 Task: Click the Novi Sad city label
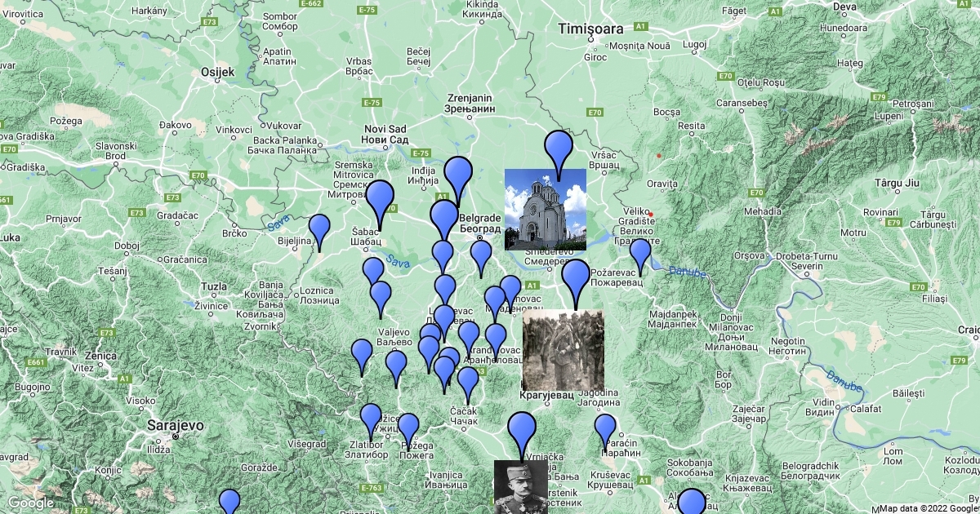pyautogui.click(x=385, y=135)
